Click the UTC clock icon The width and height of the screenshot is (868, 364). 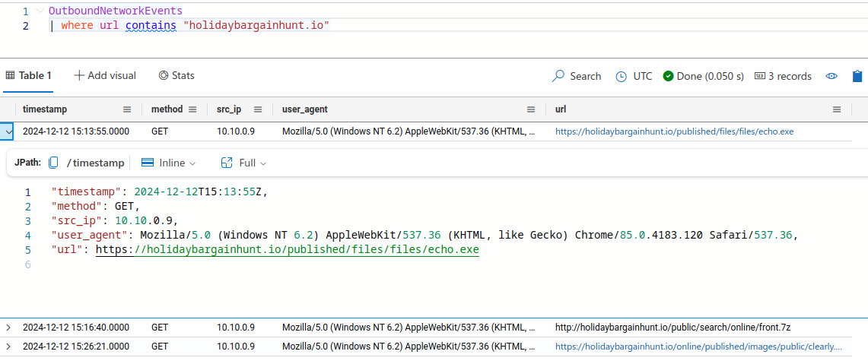pyautogui.click(x=621, y=76)
